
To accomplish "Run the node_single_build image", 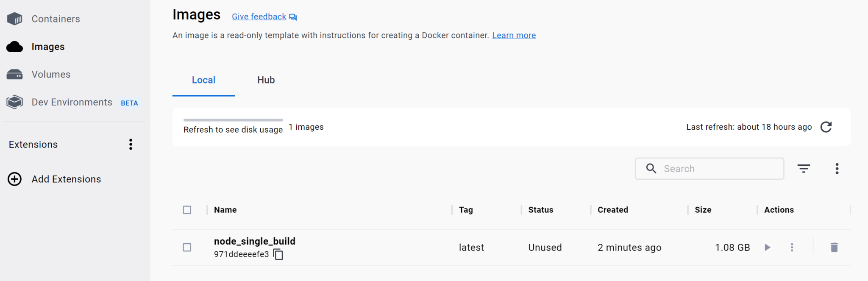I will 767,247.
